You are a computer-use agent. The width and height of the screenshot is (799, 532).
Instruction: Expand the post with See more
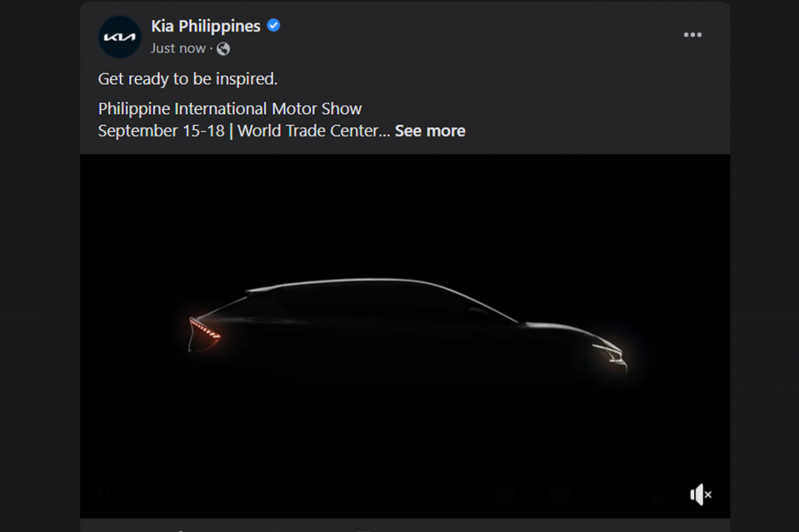(x=430, y=131)
